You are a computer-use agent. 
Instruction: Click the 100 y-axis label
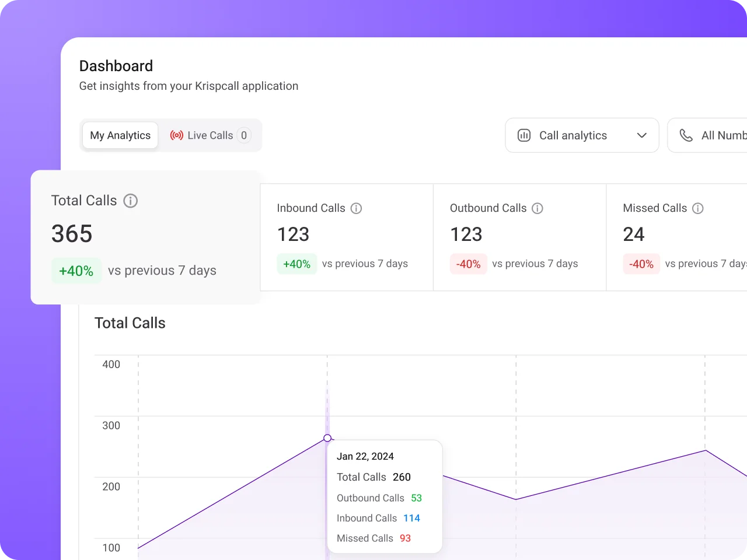click(111, 548)
